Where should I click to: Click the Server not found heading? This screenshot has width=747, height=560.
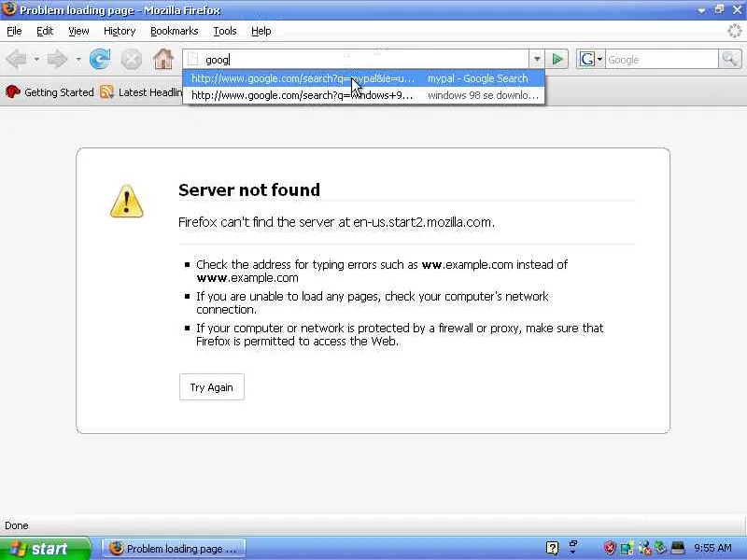249,190
